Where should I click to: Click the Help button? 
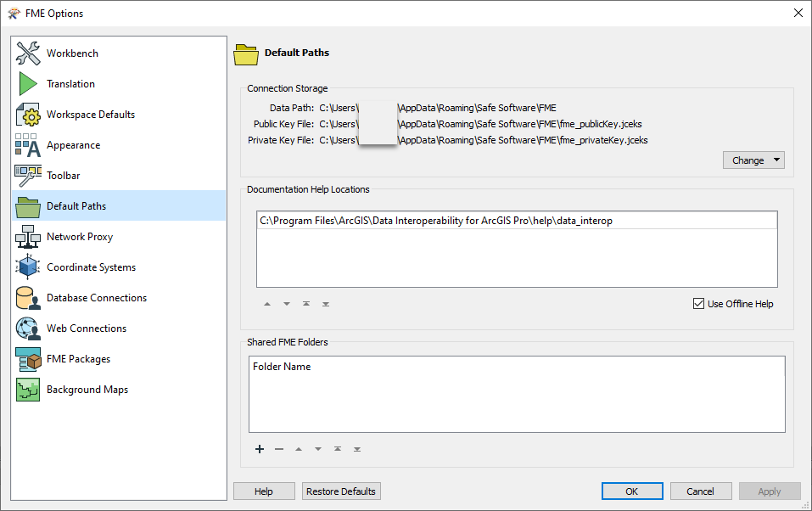point(264,491)
